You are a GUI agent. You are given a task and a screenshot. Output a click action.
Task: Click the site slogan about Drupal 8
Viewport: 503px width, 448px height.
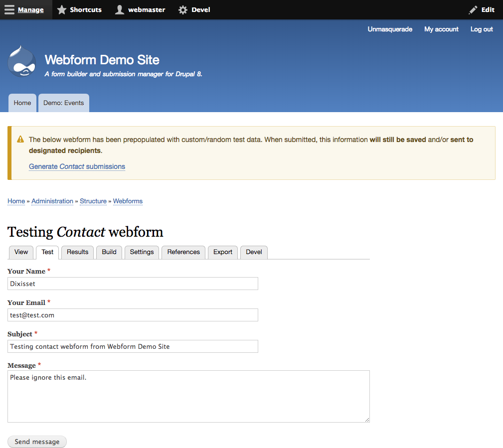coord(124,74)
